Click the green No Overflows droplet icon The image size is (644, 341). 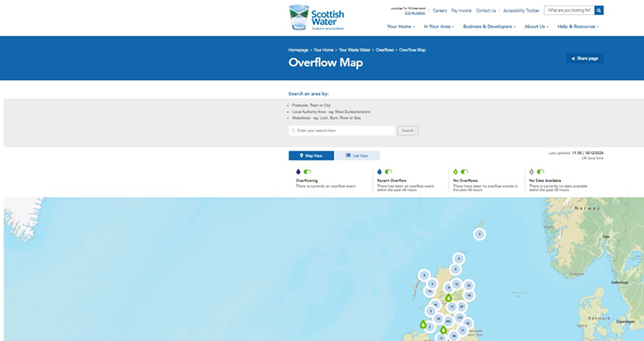(x=455, y=171)
